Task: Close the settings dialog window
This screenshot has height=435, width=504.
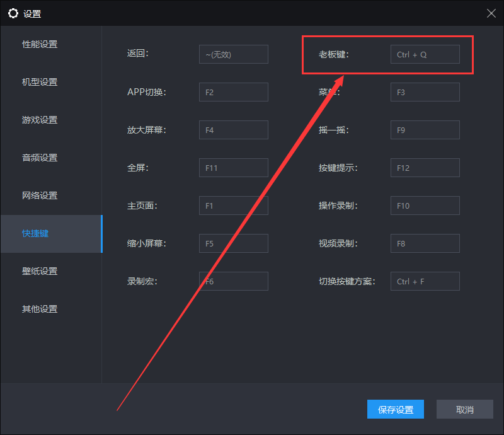Action: (x=491, y=13)
